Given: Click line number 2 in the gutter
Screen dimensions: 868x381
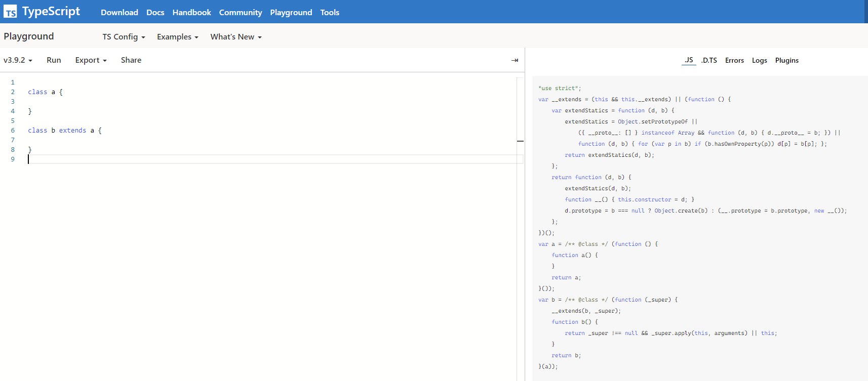Looking at the screenshot, I should point(13,92).
